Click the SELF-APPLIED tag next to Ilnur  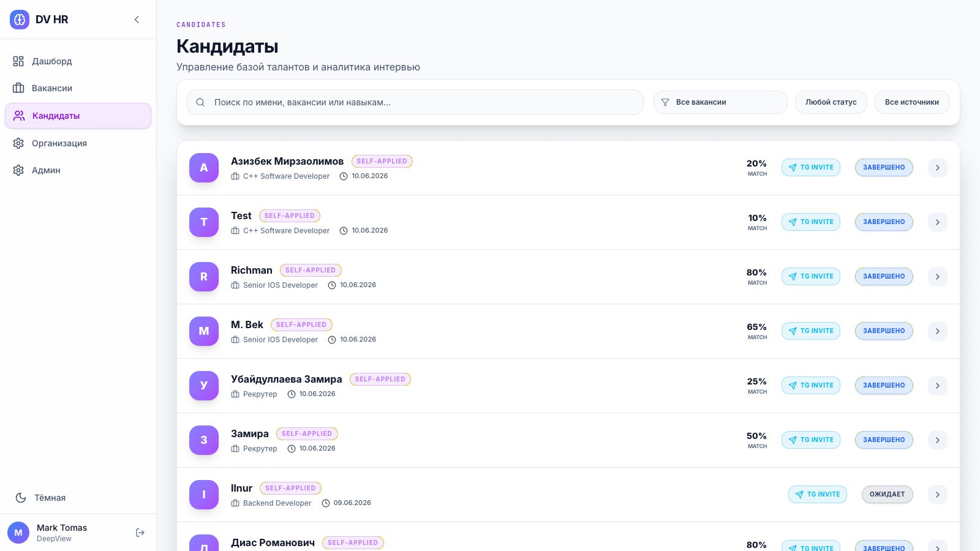tap(290, 488)
